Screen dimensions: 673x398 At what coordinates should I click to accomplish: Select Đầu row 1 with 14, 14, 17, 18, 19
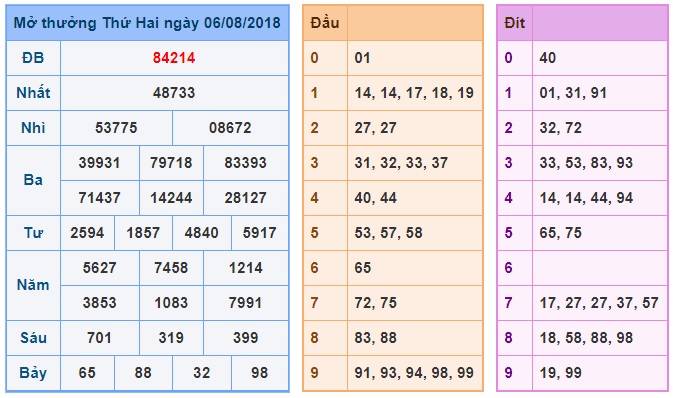coord(414,93)
